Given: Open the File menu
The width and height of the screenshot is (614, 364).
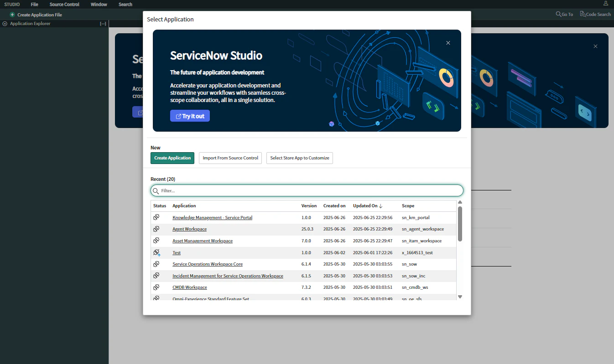Looking at the screenshot, I should tap(35, 4).
